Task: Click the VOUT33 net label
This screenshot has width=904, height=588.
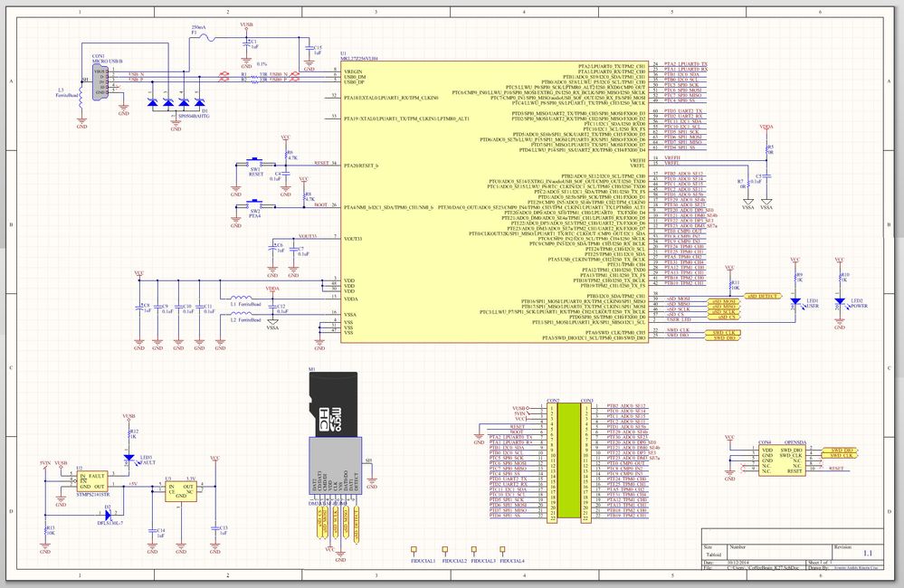Action: [308, 236]
